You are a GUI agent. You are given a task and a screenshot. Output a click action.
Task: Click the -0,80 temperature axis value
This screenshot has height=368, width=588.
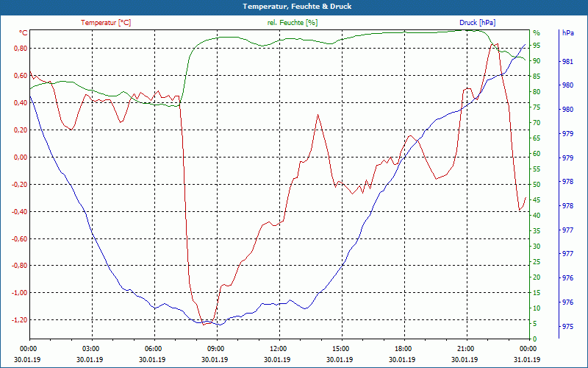click(x=20, y=266)
